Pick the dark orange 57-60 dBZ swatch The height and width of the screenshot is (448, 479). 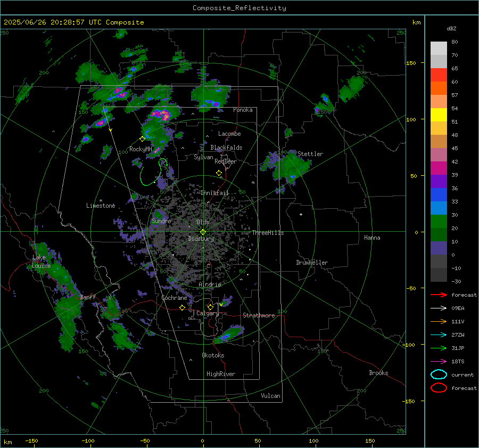tap(439, 88)
